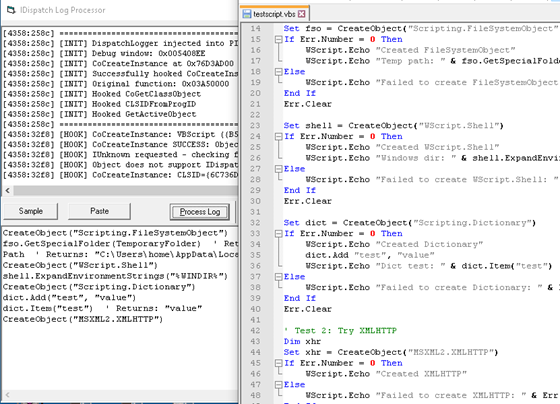
Task: Click line number 14 in the margin
Action: point(255,29)
